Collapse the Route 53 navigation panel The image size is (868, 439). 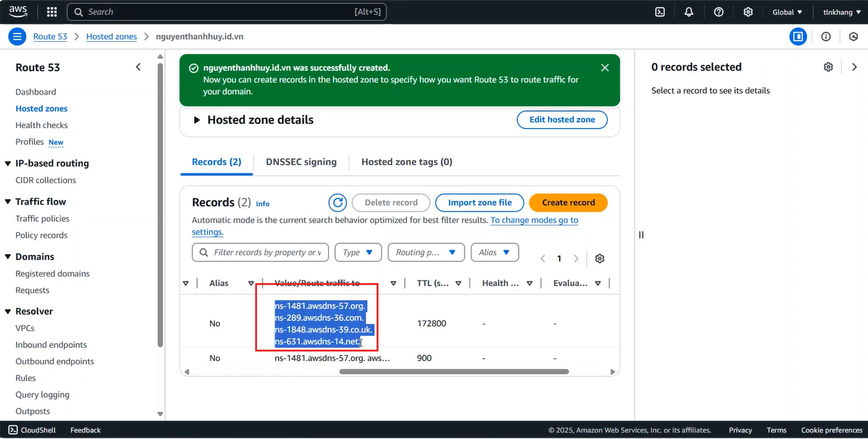[138, 67]
